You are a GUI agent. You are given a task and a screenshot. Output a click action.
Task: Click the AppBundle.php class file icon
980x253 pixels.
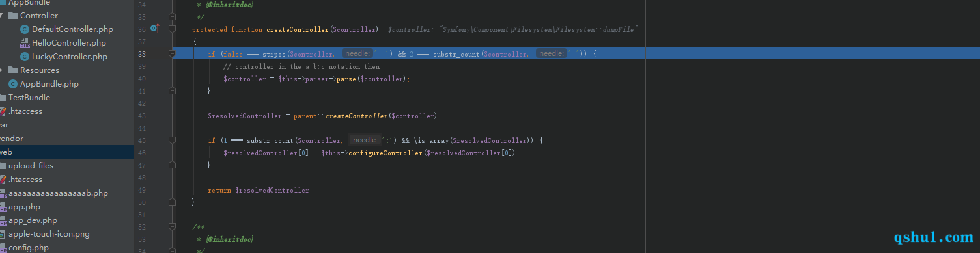13,84
